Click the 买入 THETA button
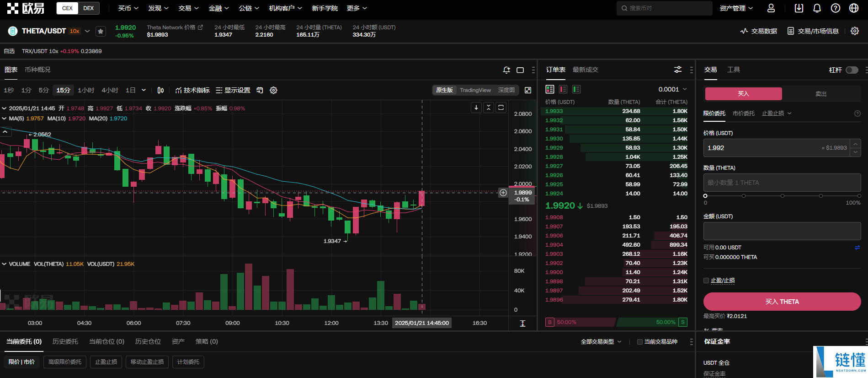The height and width of the screenshot is (378, 868). [x=782, y=302]
